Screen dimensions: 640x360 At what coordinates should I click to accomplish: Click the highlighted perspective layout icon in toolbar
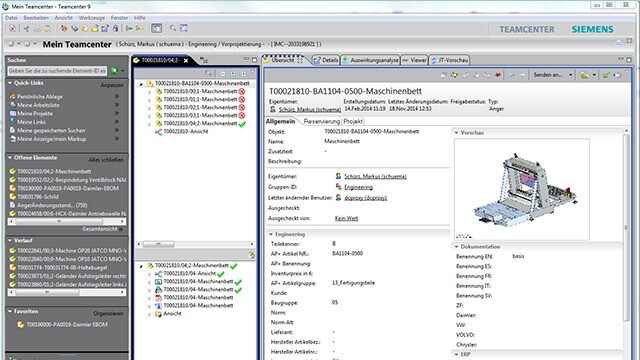[156, 28]
